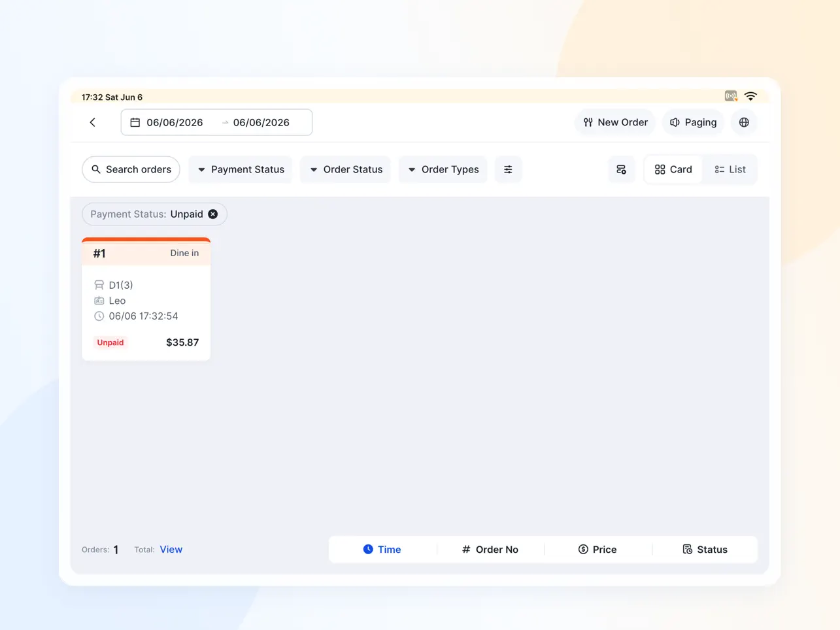Viewport: 840px width, 630px height.
Task: Click the table D1(3) entry
Action: (x=114, y=285)
